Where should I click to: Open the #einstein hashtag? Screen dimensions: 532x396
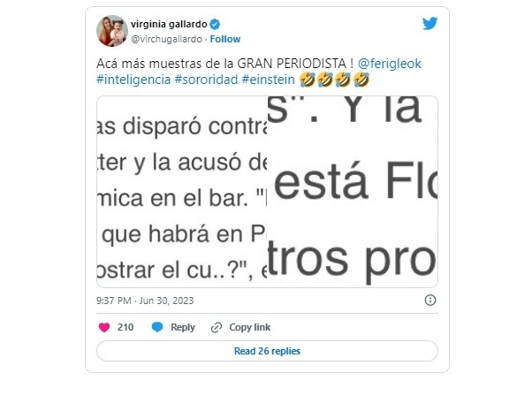268,80
